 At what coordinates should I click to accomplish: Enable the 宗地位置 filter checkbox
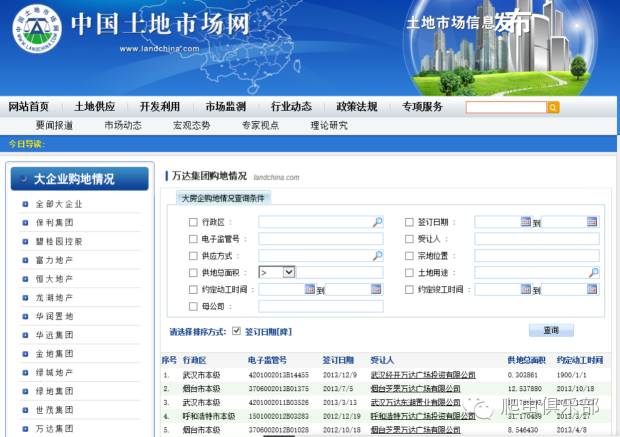pyautogui.click(x=409, y=256)
